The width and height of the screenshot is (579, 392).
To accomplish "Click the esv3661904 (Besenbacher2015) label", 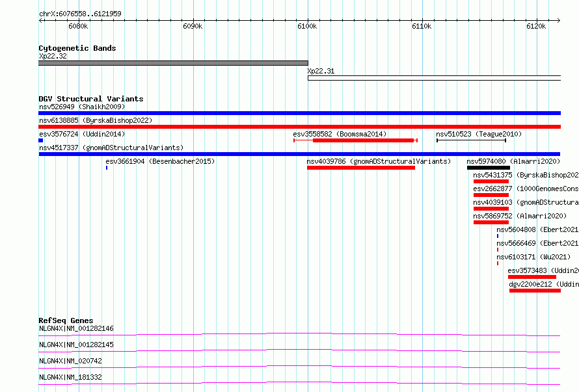I will pos(160,161).
